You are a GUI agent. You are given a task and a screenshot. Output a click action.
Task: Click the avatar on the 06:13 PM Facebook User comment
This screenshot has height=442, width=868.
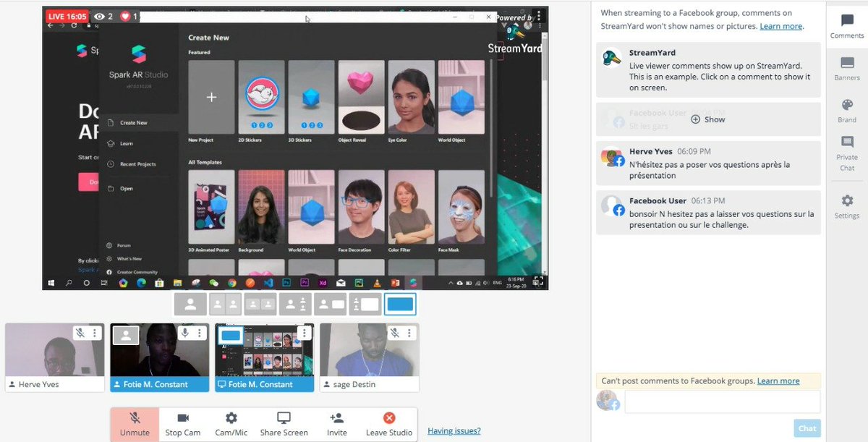pyautogui.click(x=613, y=206)
